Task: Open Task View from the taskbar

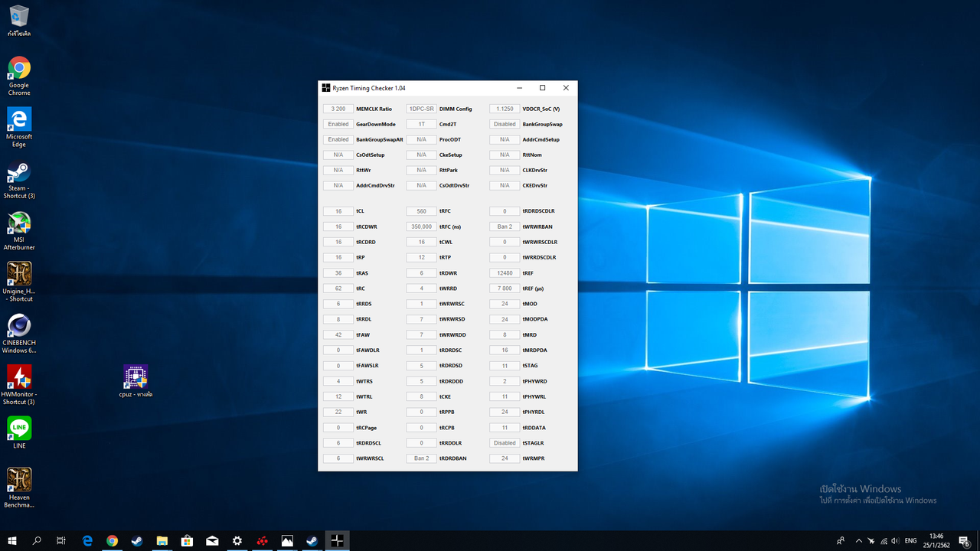Action: click(x=61, y=540)
